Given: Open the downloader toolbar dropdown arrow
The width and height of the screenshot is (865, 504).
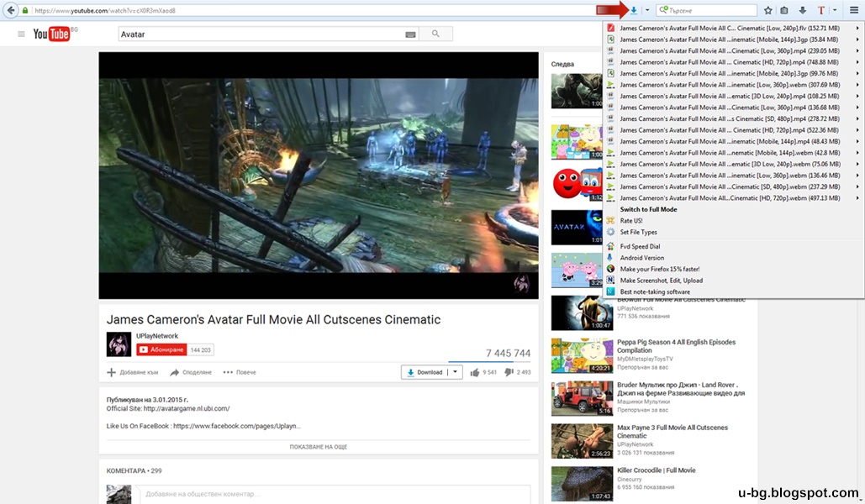Looking at the screenshot, I should coord(647,10).
